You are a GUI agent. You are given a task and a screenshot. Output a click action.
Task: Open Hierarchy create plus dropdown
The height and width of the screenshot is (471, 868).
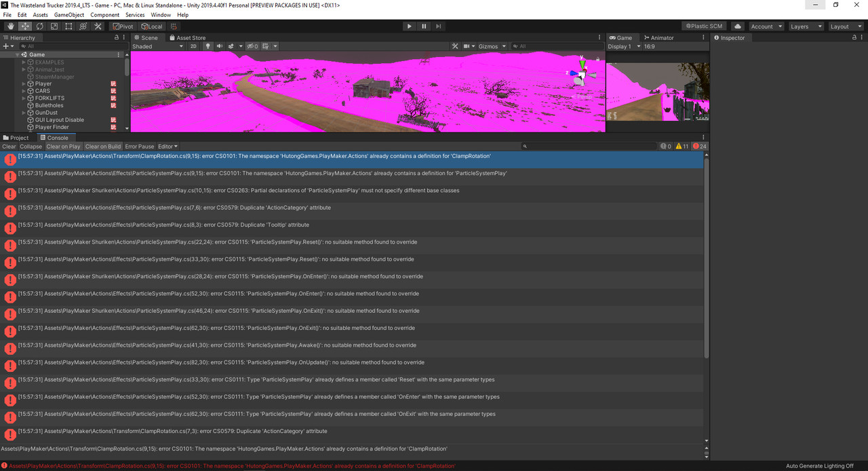click(7, 46)
